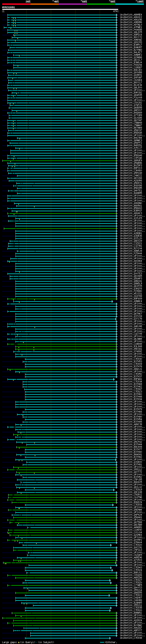Image resolution: width=146 pixels, height=644 pixels.
Task: Select label UniRef100_B8XY17
Action: coord(131,82)
